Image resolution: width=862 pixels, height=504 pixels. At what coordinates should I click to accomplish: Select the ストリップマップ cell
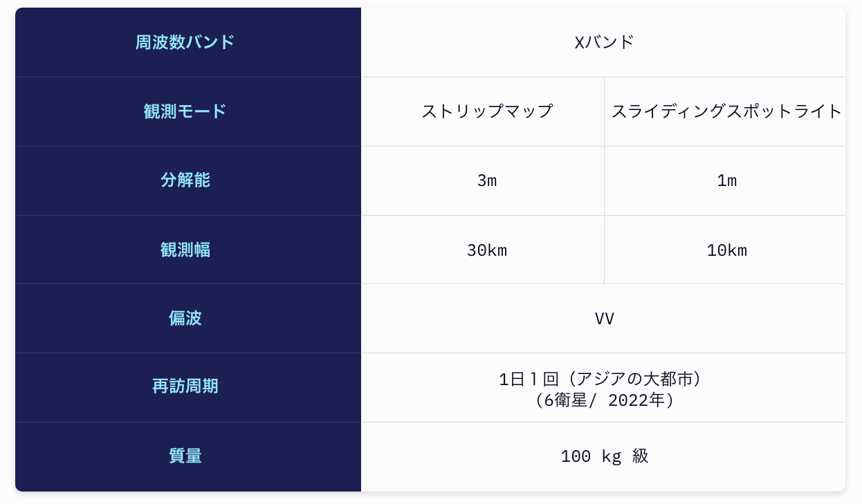click(x=482, y=111)
